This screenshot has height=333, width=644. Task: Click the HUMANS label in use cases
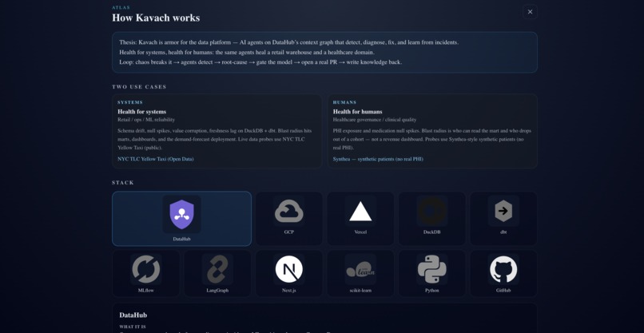pos(344,102)
